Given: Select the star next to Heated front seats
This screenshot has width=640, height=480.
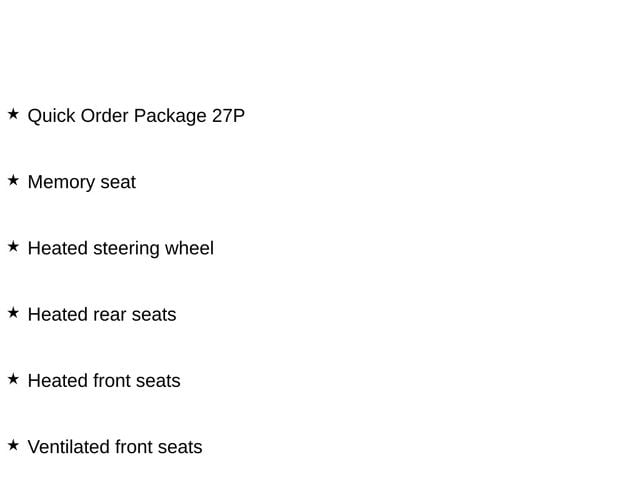Looking at the screenshot, I should [13, 379].
